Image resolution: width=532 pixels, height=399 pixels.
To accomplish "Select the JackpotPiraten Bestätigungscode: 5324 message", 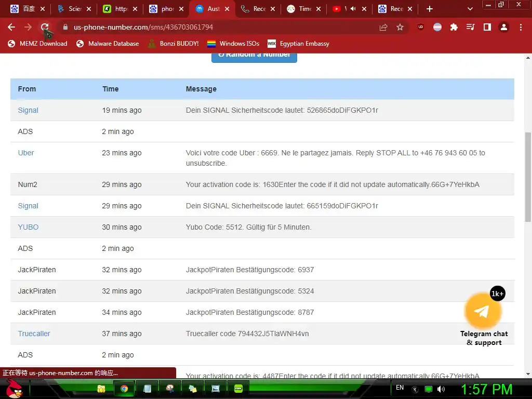I will (x=250, y=291).
